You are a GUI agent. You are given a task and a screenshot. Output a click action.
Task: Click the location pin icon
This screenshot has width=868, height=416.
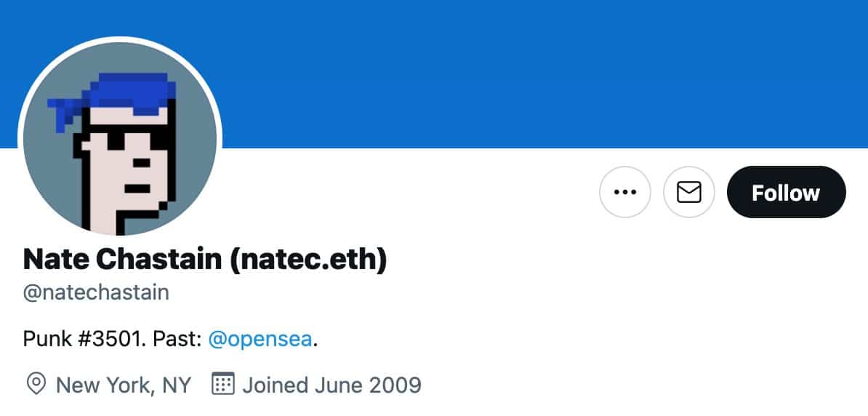36,384
